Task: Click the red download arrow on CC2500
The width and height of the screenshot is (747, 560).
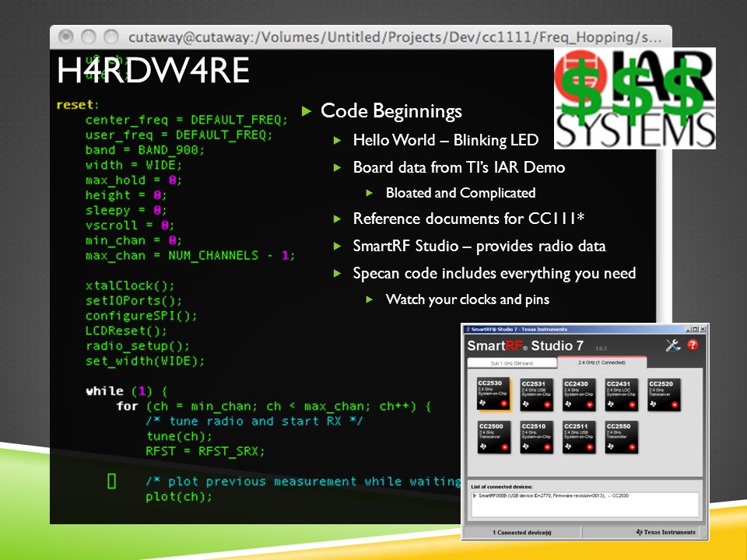Action: pyautogui.click(x=505, y=447)
